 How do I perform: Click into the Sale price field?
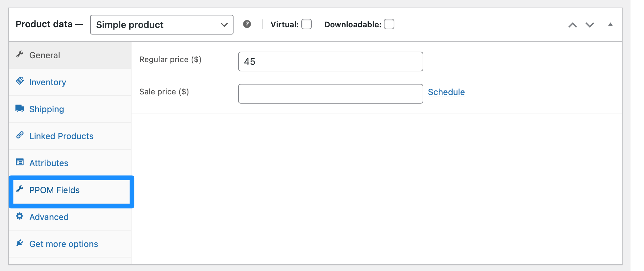click(331, 94)
